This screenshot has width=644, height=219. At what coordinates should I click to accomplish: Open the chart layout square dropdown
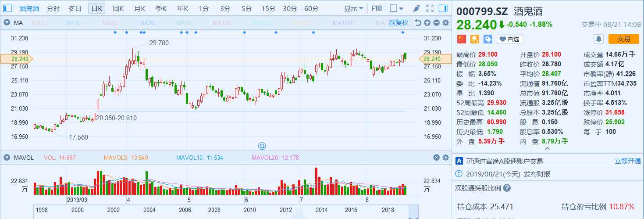point(397,8)
